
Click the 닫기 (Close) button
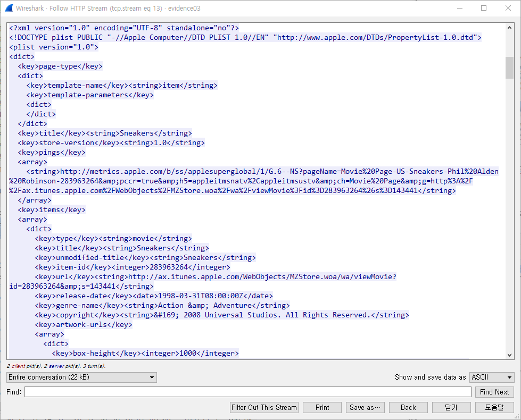click(451, 407)
